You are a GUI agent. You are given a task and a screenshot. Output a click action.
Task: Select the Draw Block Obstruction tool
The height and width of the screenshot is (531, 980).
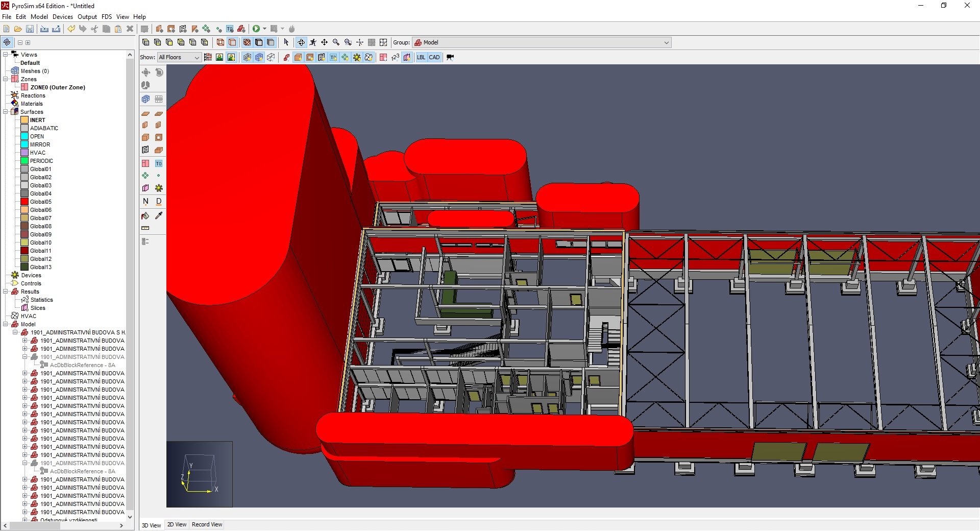click(145, 137)
